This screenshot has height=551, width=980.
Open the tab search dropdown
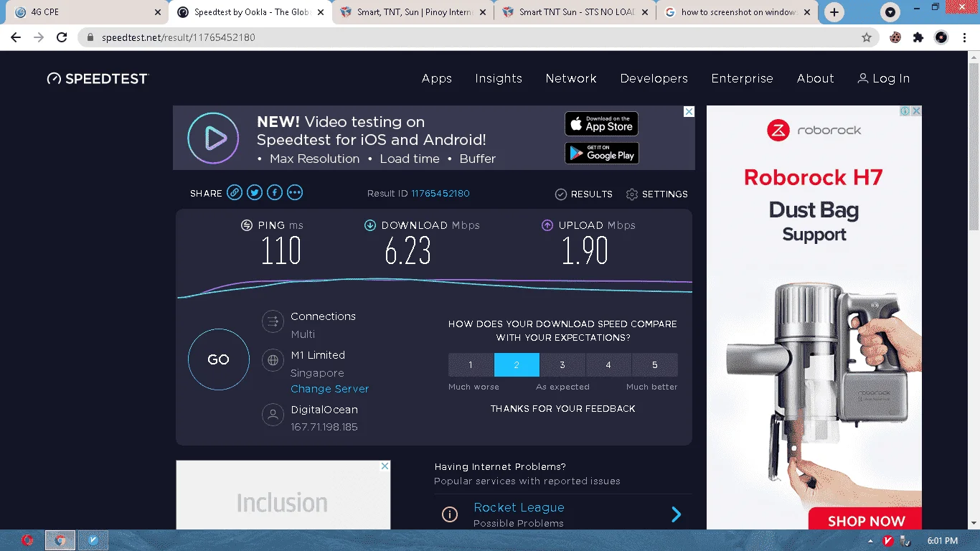pyautogui.click(x=890, y=12)
